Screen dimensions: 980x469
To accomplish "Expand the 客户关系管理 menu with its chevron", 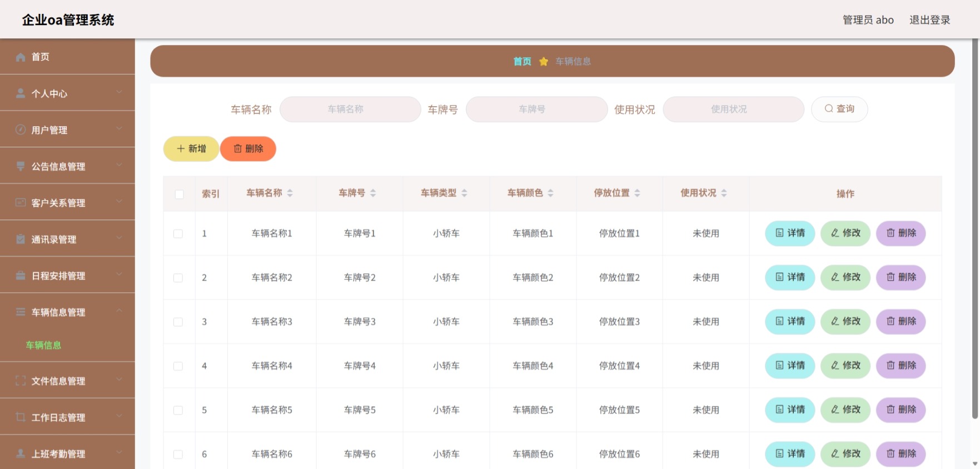I will click(119, 201).
